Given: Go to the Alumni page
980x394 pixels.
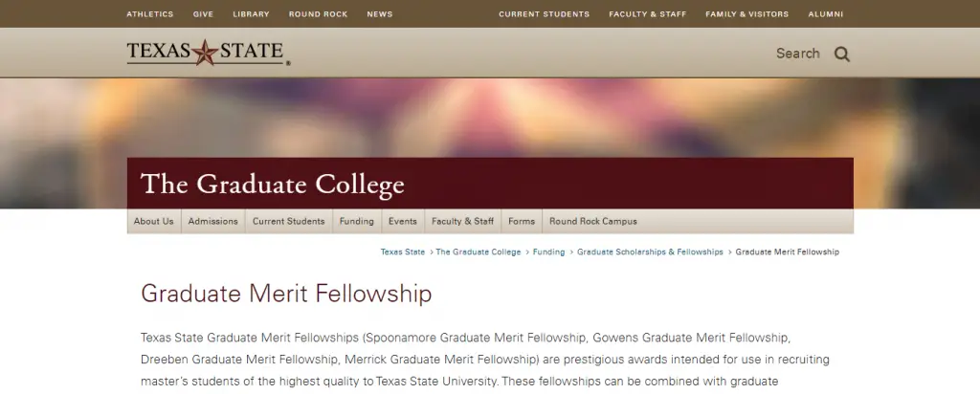Looking at the screenshot, I should 826,14.
